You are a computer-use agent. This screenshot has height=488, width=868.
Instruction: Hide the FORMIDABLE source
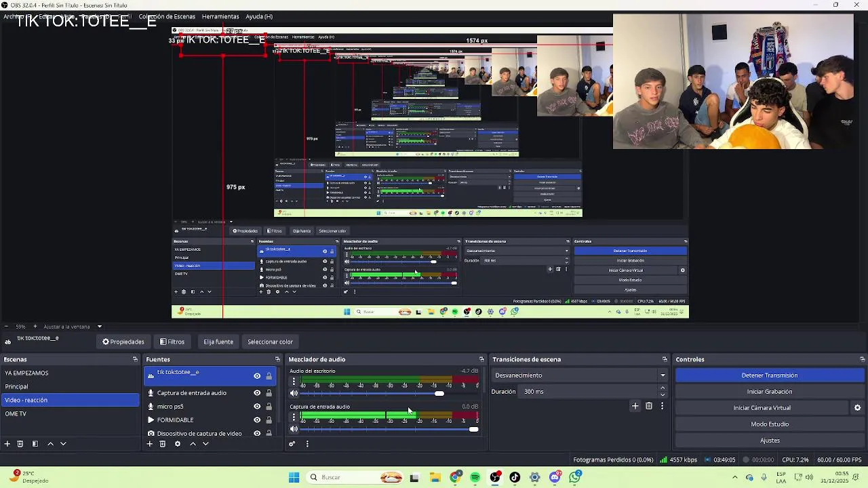tap(257, 420)
